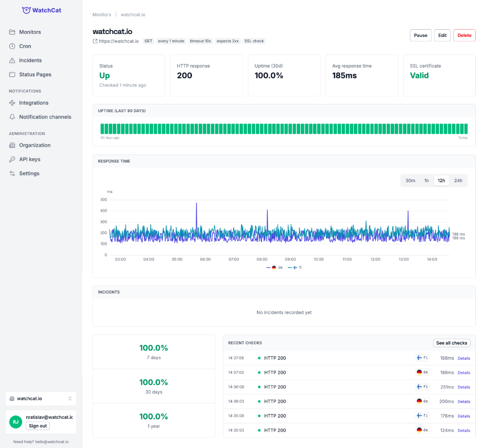The width and height of the screenshot is (486, 448).
Task: Click the Germany flag badge on 14:36:03 check
Action: pos(422,401)
